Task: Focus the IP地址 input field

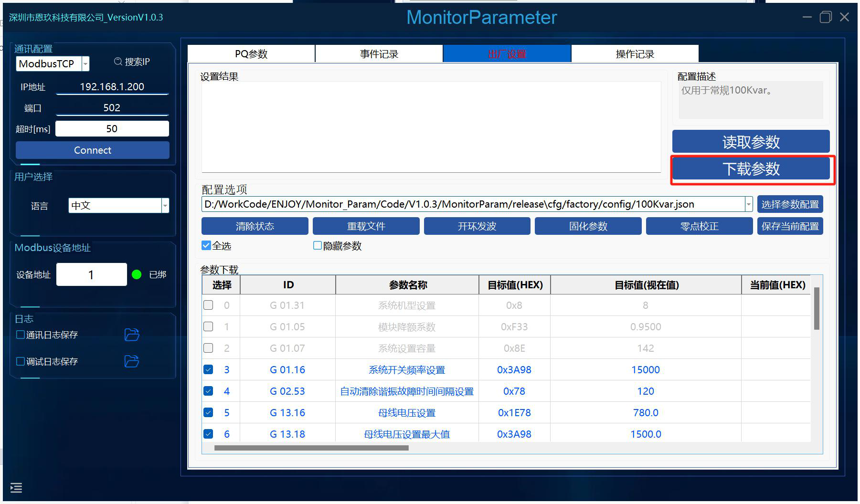Action: coord(112,87)
